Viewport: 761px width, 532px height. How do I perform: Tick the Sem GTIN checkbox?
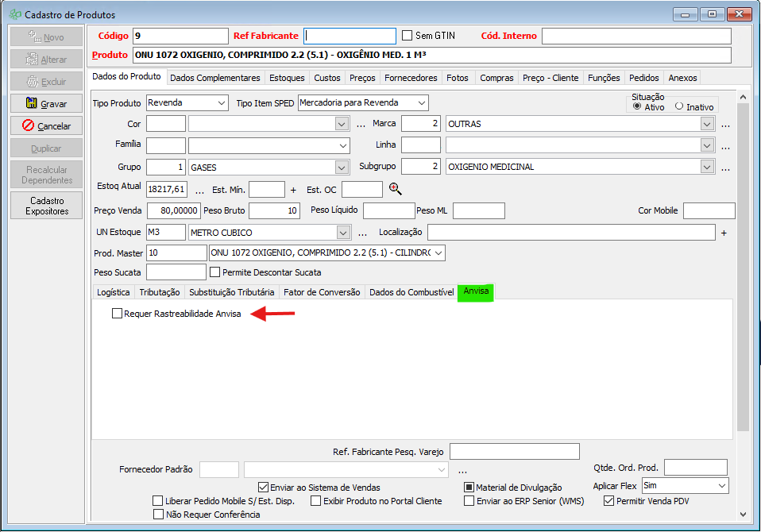click(408, 36)
